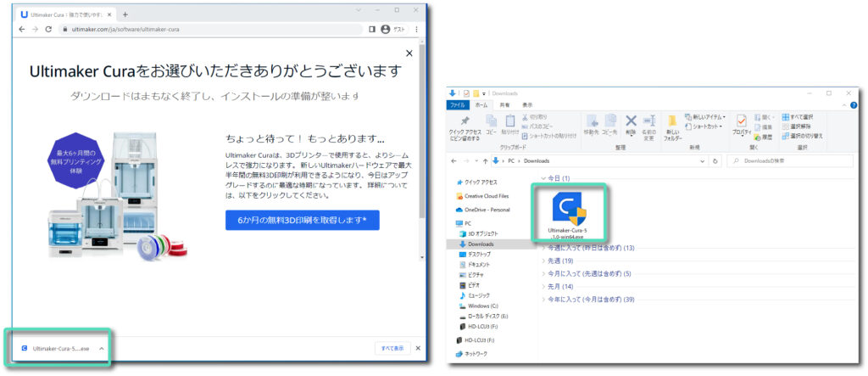The image size is (868, 376).
Task: Click パスのコピー in the ribbon
Action: pyautogui.click(x=538, y=126)
